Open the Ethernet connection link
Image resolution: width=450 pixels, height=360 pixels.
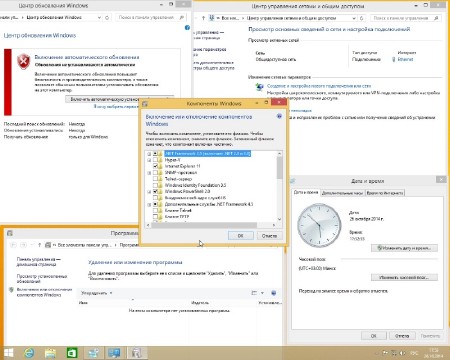click(x=405, y=59)
